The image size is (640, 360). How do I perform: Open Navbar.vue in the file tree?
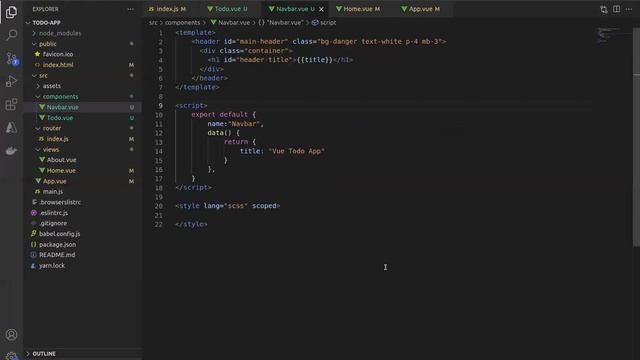tap(82, 107)
